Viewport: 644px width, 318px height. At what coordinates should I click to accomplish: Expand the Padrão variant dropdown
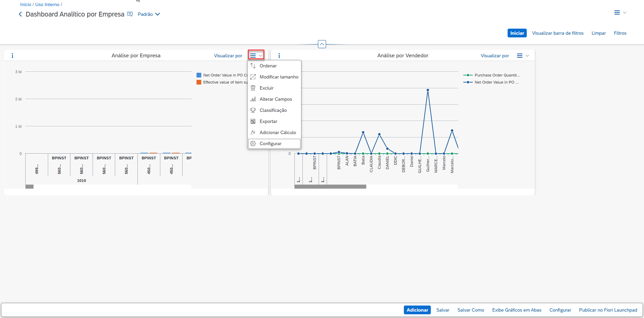(x=149, y=14)
